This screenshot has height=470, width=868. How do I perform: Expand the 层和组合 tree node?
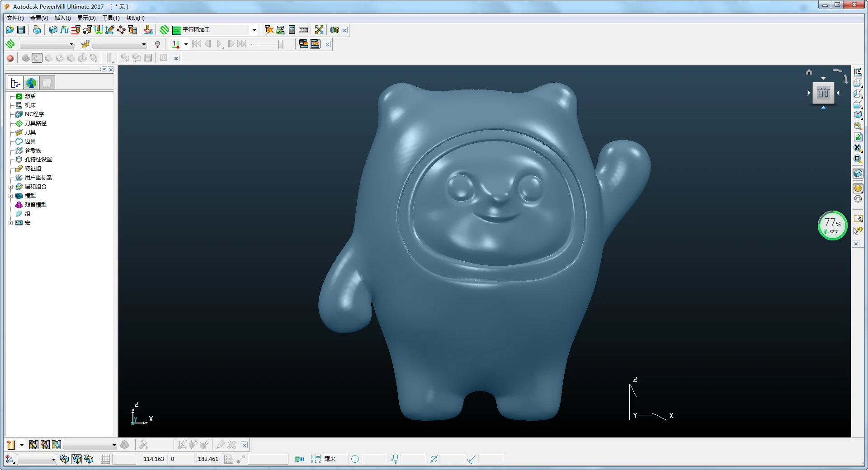click(10, 187)
